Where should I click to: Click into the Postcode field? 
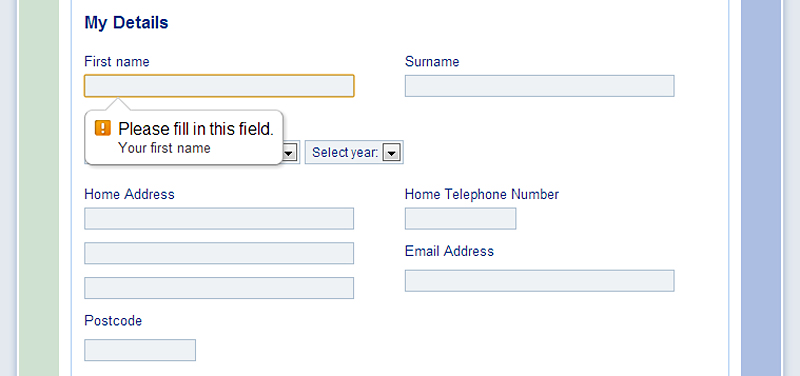pos(140,350)
